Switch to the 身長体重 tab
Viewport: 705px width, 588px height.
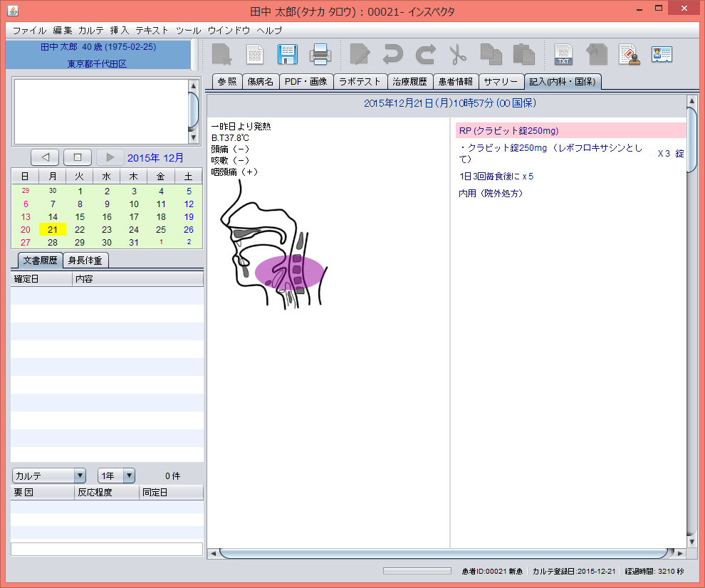click(85, 261)
